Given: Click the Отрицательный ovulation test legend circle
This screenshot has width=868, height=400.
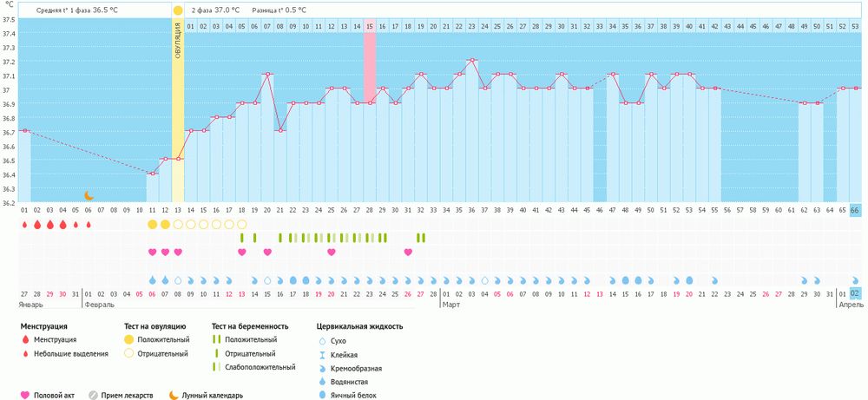Looking at the screenshot, I should (x=128, y=354).
